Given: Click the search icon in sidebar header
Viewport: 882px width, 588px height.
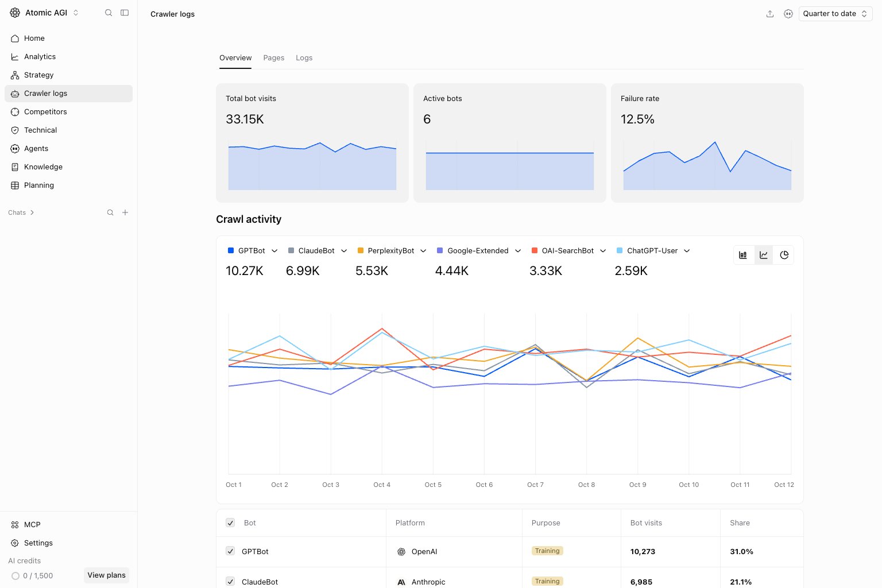Looking at the screenshot, I should click(109, 13).
